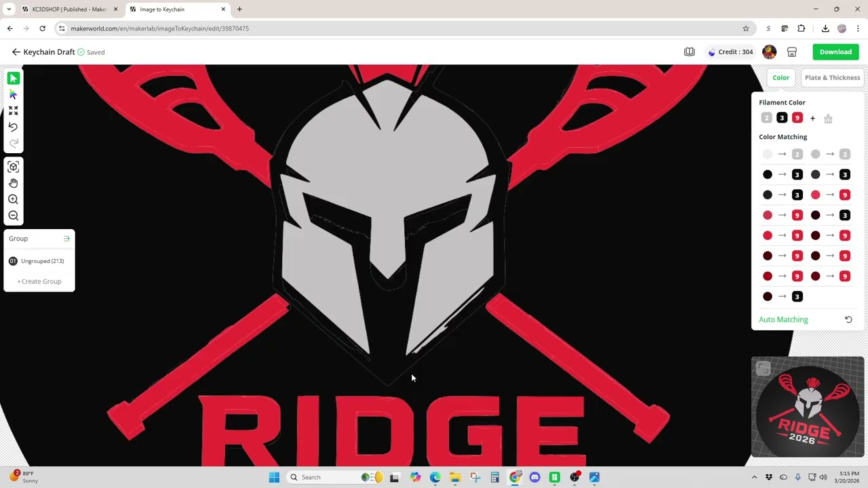The width and height of the screenshot is (868, 488).
Task: View Credit: 304 balance
Action: (730, 52)
